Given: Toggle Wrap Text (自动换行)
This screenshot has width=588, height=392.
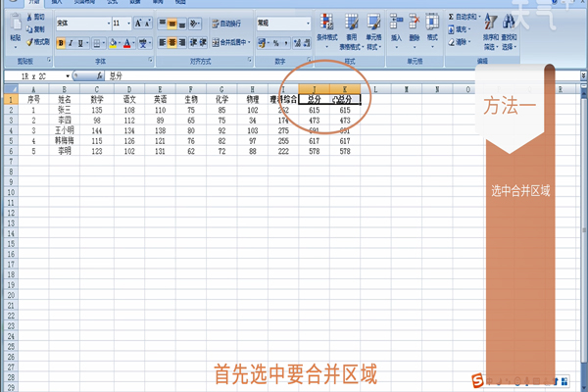Looking at the screenshot, I should pos(226,24).
